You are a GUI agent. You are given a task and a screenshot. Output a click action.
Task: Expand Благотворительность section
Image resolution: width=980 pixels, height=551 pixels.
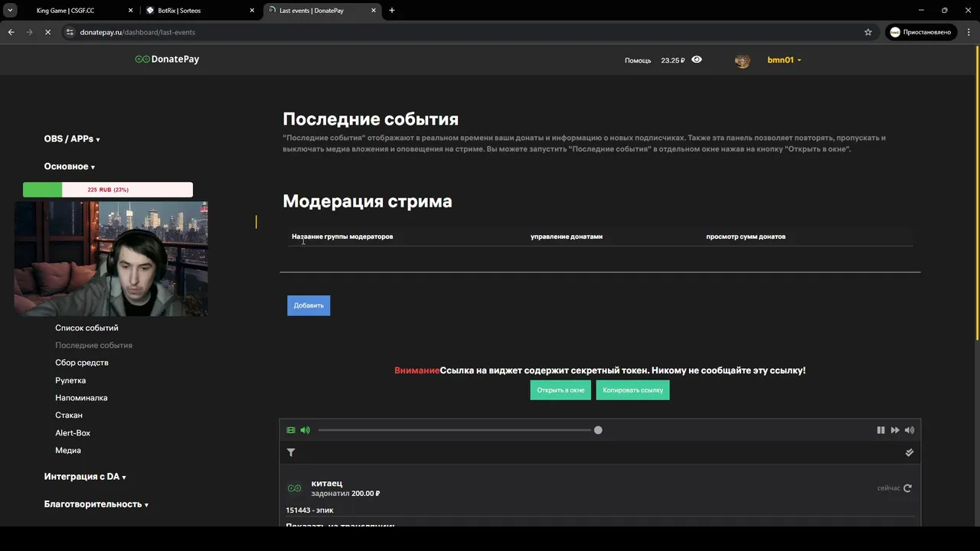(x=96, y=504)
